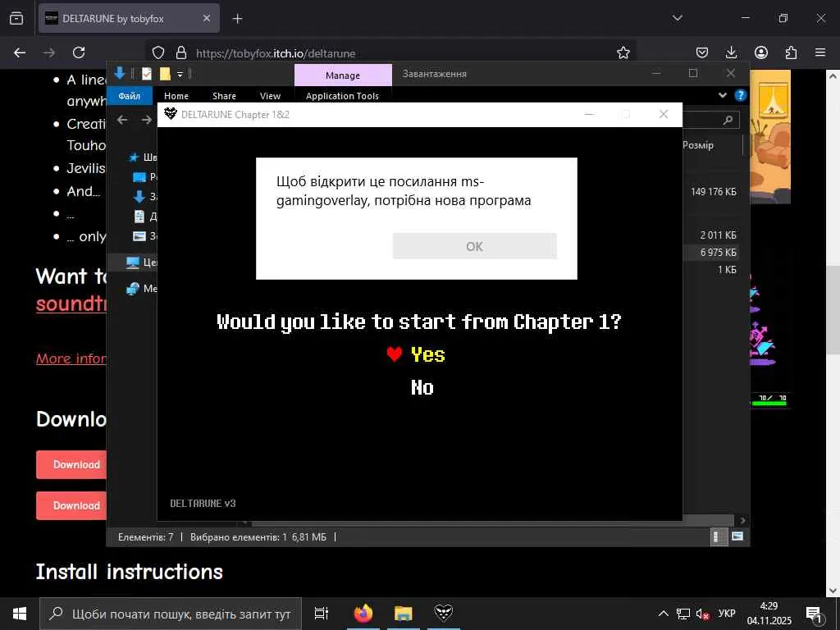The width and height of the screenshot is (840, 630).
Task: Open the Downloads arrow item in Explorer sidebar
Action: click(144, 197)
